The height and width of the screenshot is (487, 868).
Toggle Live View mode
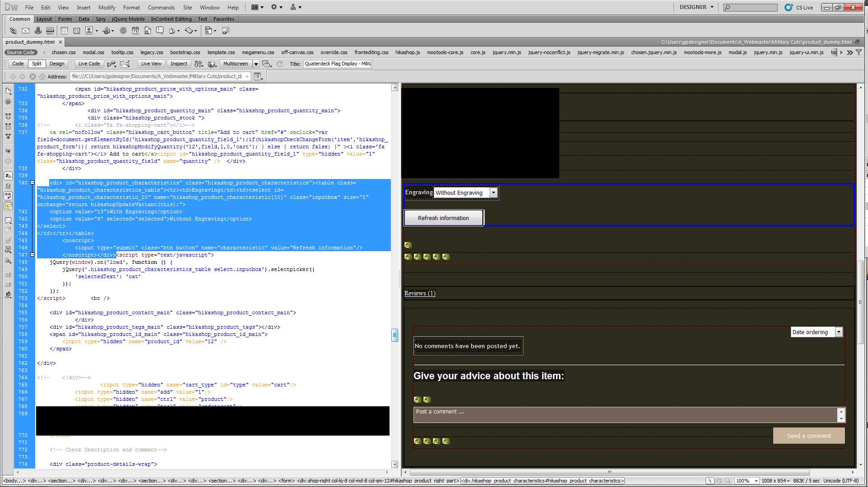click(151, 64)
